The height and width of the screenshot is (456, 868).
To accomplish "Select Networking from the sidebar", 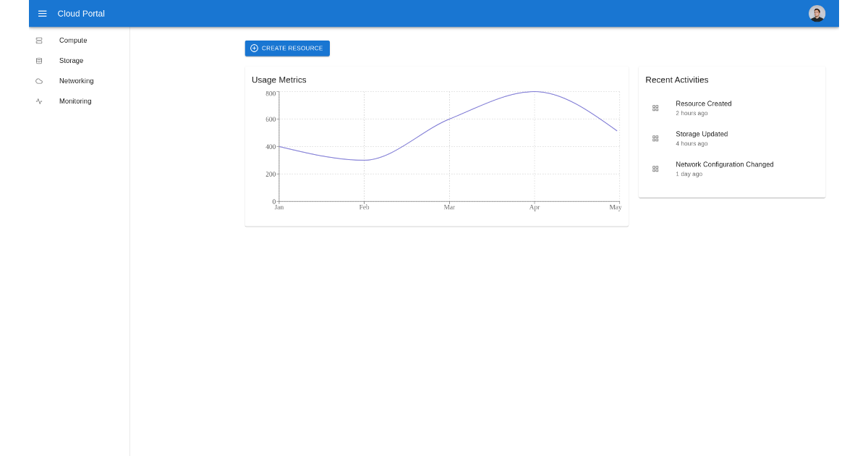I will click(76, 81).
